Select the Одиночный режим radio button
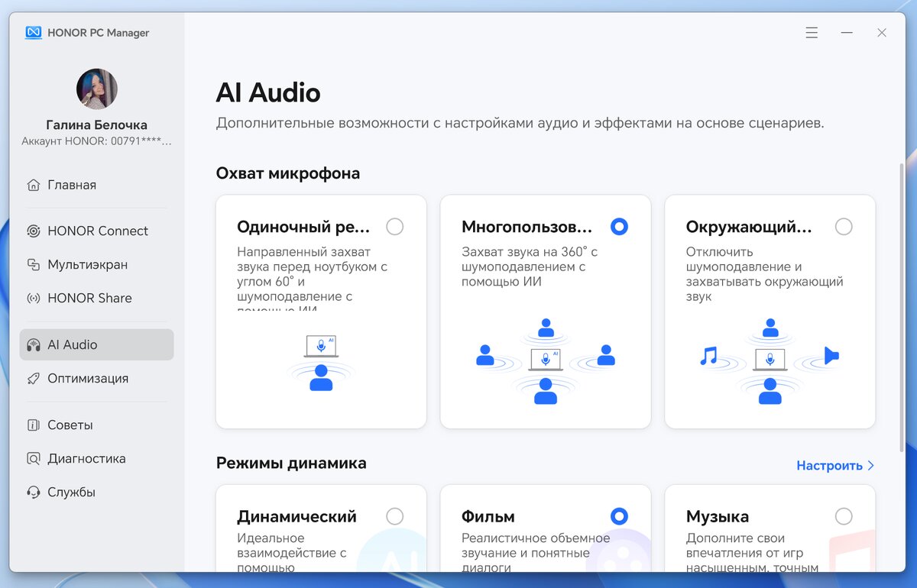The image size is (917, 588). (394, 227)
